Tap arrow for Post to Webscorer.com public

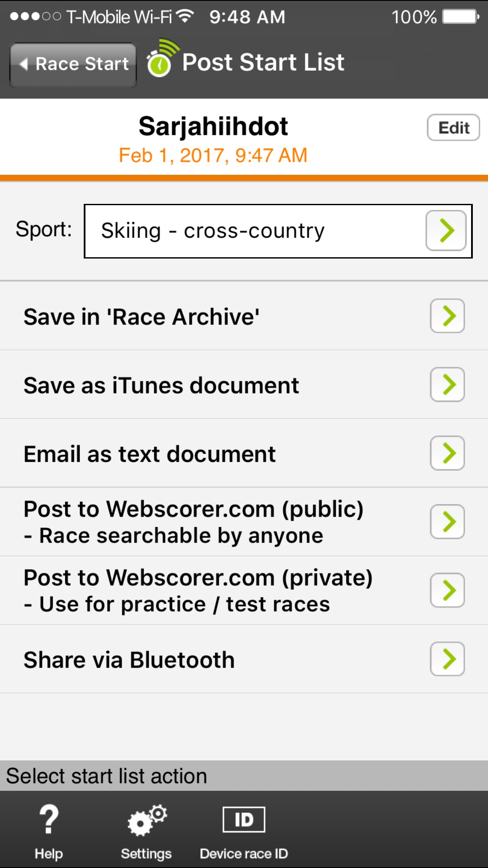coord(447,521)
